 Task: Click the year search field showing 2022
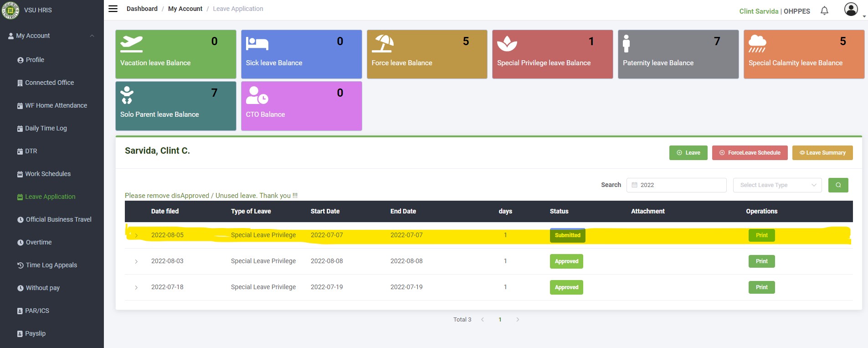pos(676,185)
